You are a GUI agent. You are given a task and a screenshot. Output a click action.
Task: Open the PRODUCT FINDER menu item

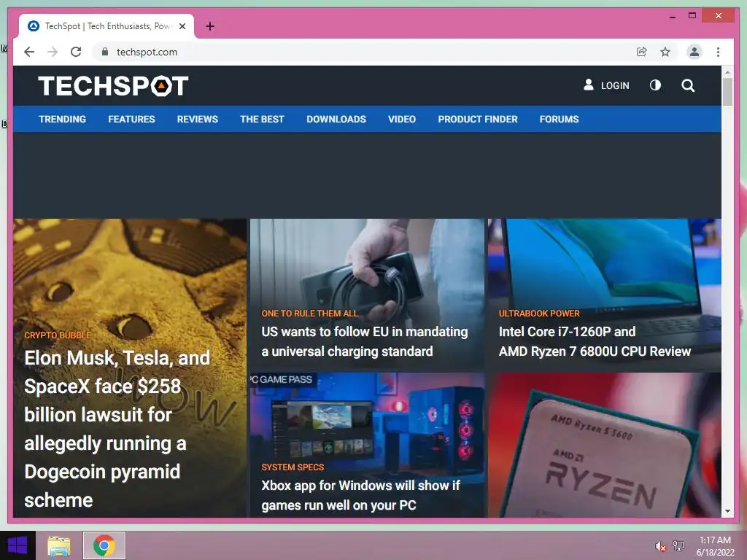(478, 119)
